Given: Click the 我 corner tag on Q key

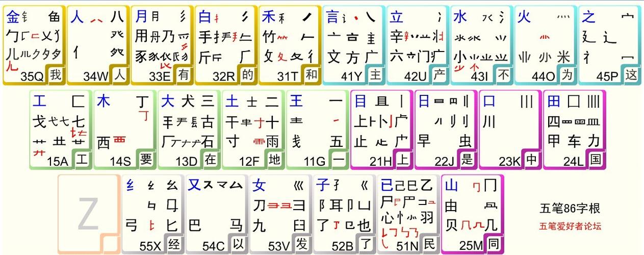Looking at the screenshot, I should click(56, 75).
